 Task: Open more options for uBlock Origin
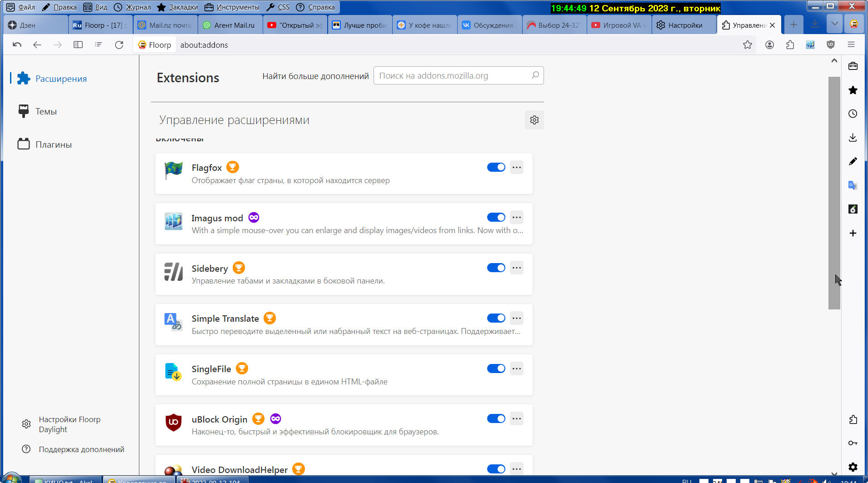[x=517, y=418]
